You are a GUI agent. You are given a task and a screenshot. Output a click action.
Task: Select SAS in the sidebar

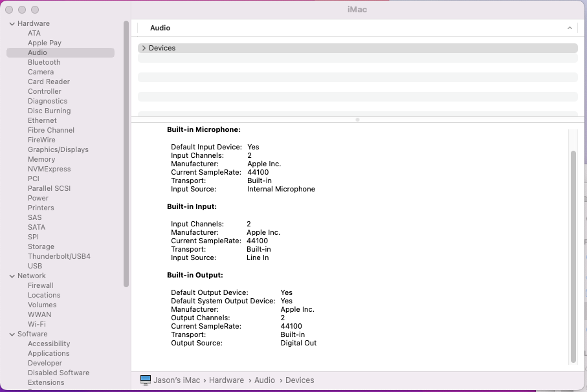pos(34,218)
